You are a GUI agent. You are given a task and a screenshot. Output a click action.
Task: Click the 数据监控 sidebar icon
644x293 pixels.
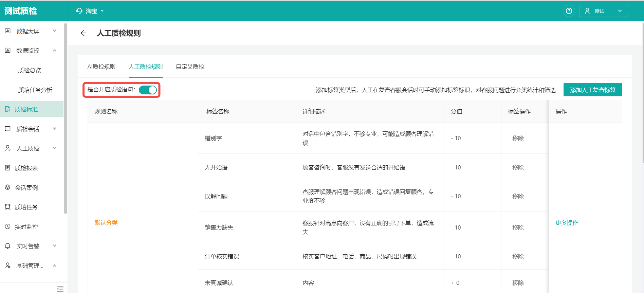[7, 51]
